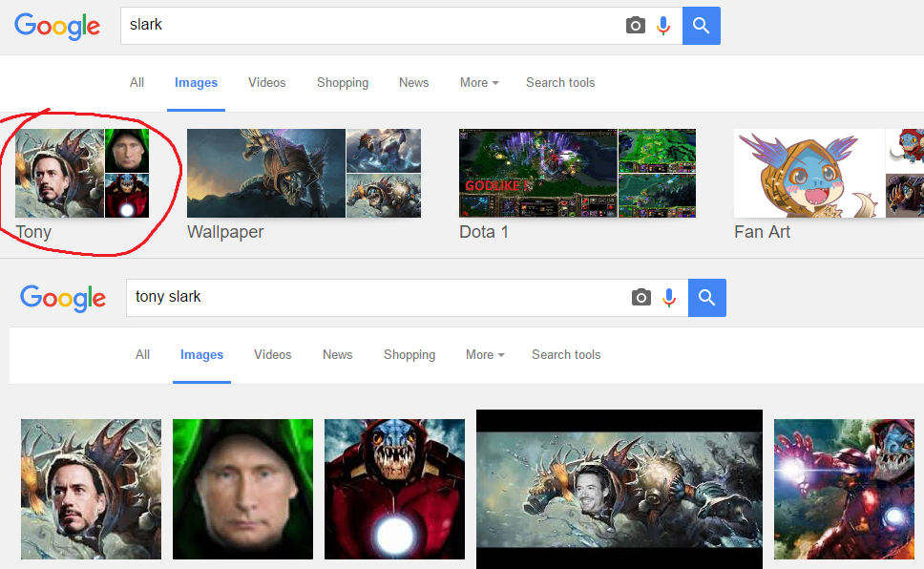Select the Images tab in the upper results
This screenshot has height=569, width=924.
click(197, 82)
